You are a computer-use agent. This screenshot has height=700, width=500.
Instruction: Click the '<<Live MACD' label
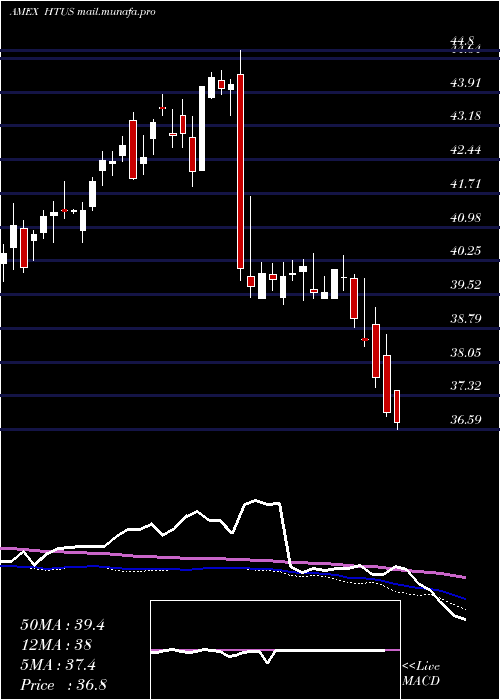[x=421, y=674]
